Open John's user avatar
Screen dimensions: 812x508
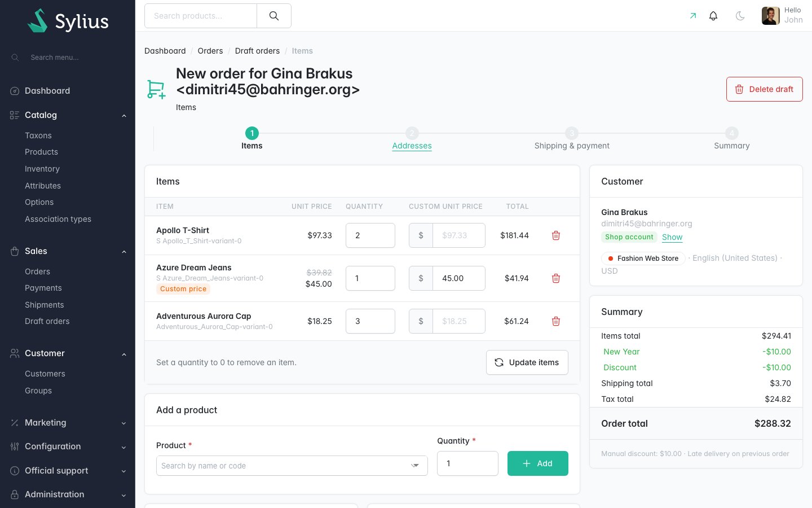click(x=771, y=16)
